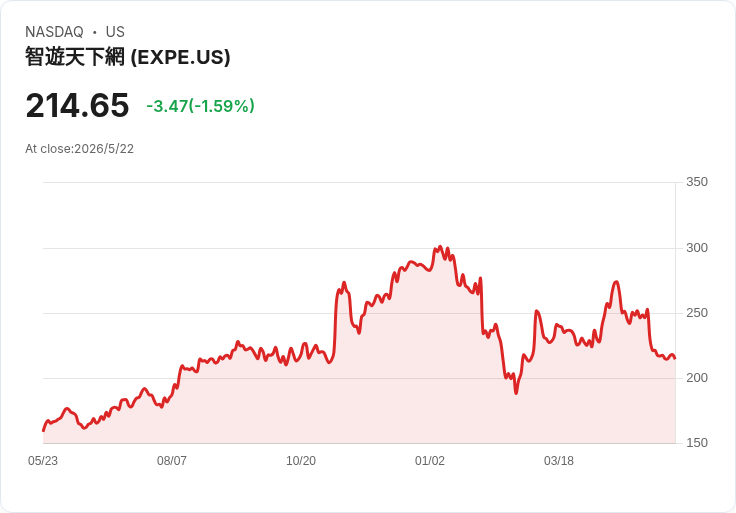The image size is (736, 513).
Task: Click the 200 y-axis price label
Action: [x=697, y=378]
